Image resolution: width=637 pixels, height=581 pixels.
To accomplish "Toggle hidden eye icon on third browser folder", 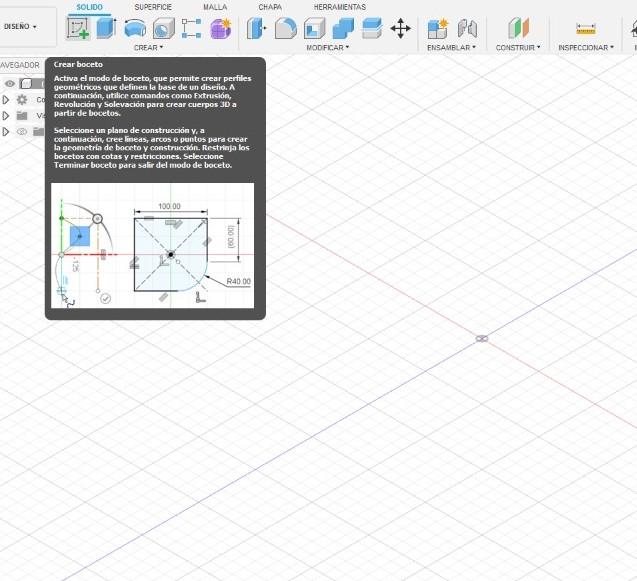I will (22, 132).
